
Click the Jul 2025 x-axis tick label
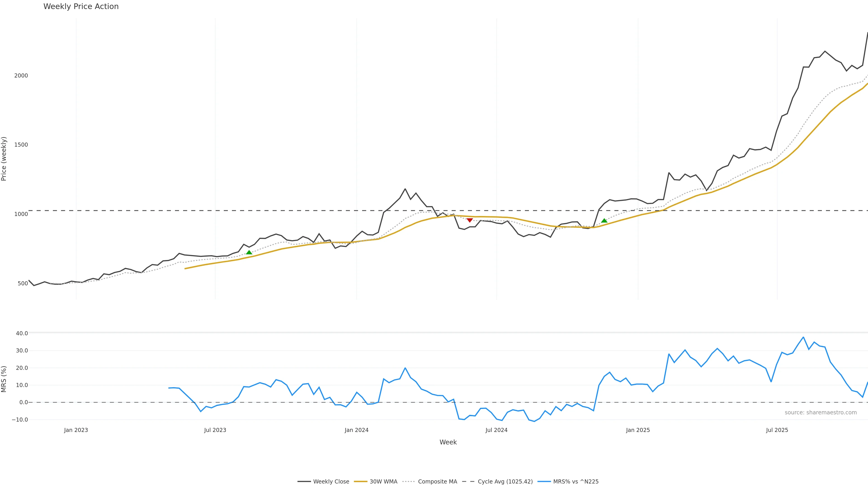coord(777,430)
